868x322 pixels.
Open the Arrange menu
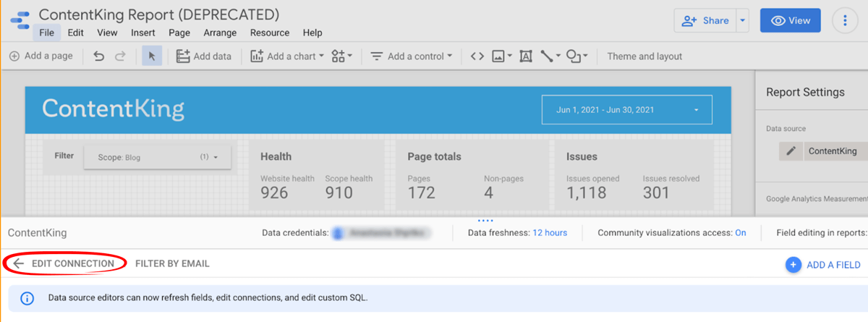[220, 33]
